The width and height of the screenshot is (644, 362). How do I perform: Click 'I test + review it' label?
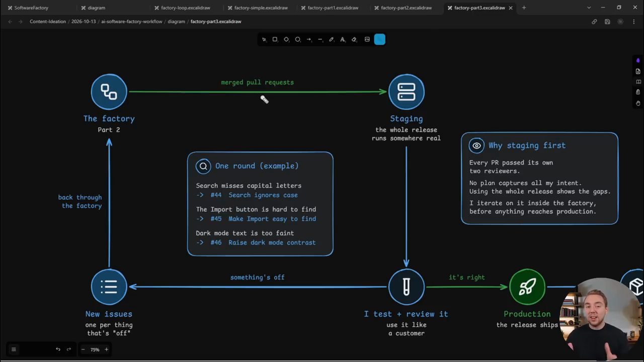click(x=406, y=314)
